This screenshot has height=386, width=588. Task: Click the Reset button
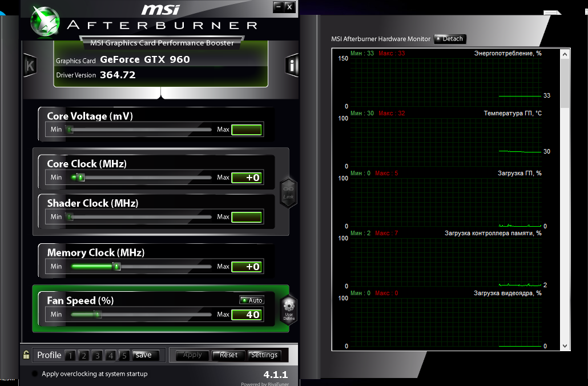point(228,355)
